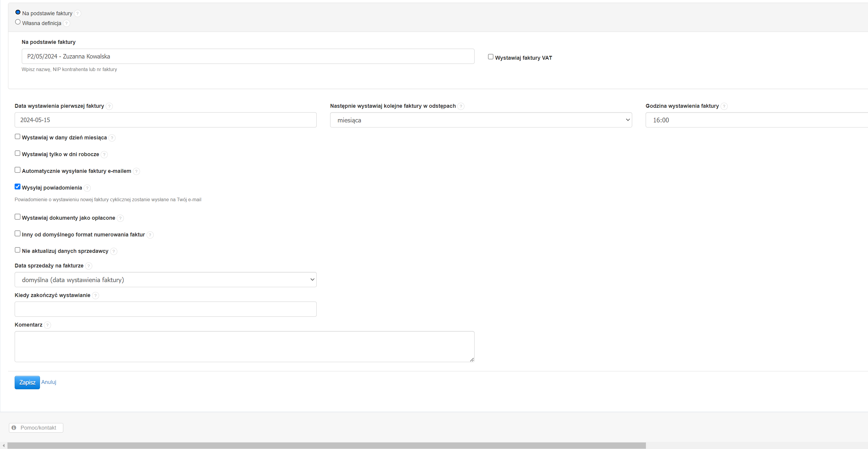Show help for Kiedy zakończyć wystawianie
Screen dimensions: 868x449
click(x=95, y=296)
